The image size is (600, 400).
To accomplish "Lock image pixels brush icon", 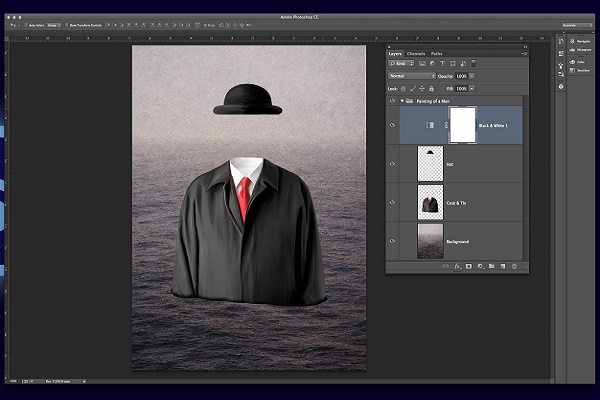I will coord(412,88).
